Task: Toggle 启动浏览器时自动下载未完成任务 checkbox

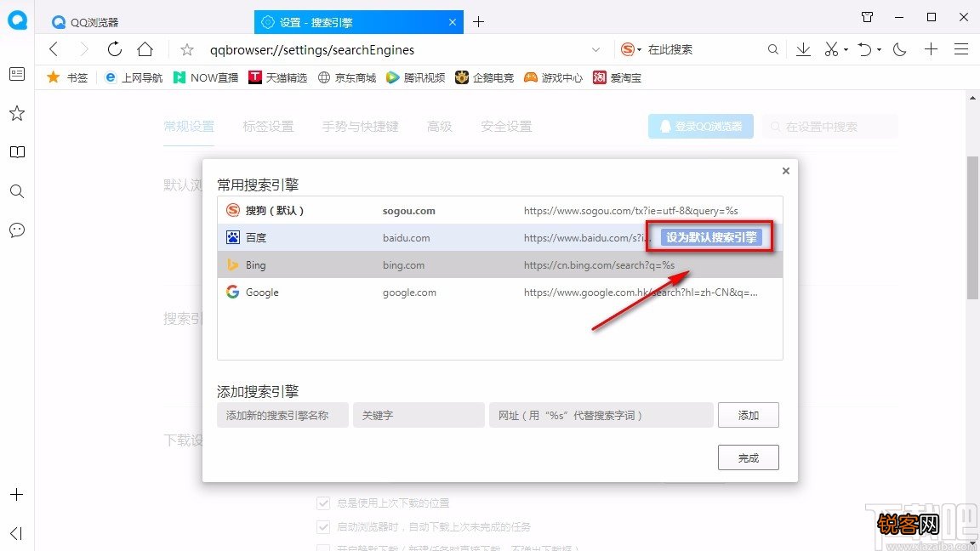Action: click(323, 526)
